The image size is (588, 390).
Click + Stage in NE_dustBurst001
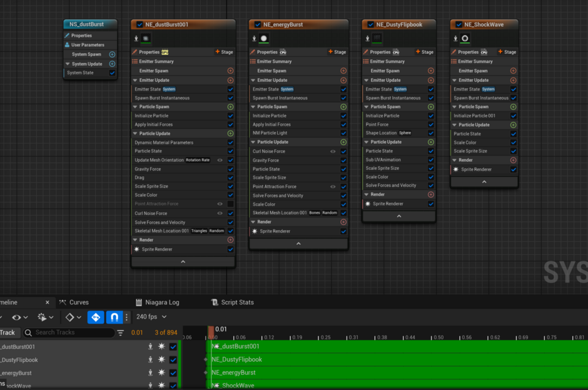point(224,52)
